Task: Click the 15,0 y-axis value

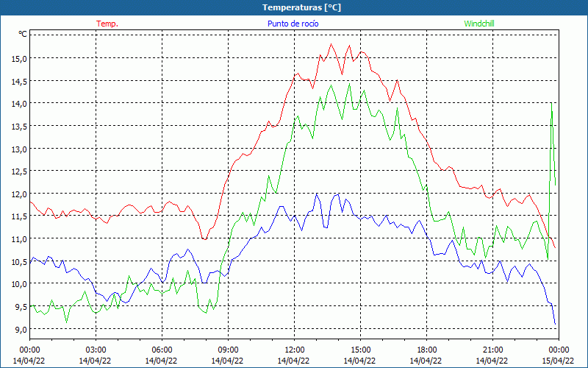Action: point(21,59)
